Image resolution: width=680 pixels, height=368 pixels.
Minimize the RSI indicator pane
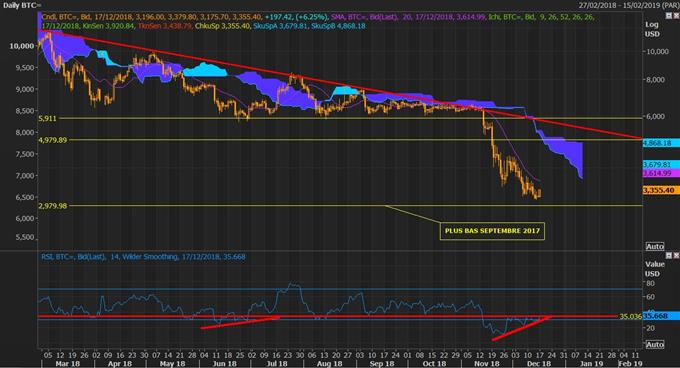[669, 256]
